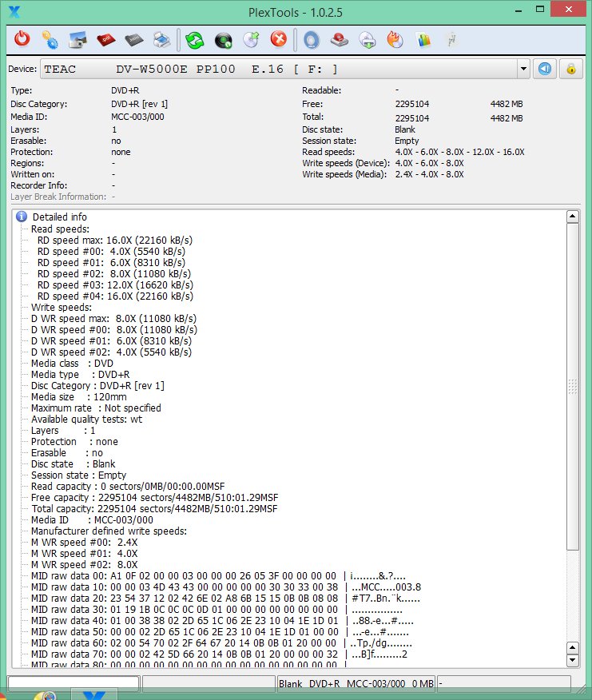The width and height of the screenshot is (592, 700).
Task: Click the grayed-out pencil toolbar icon
Action: 452,40
